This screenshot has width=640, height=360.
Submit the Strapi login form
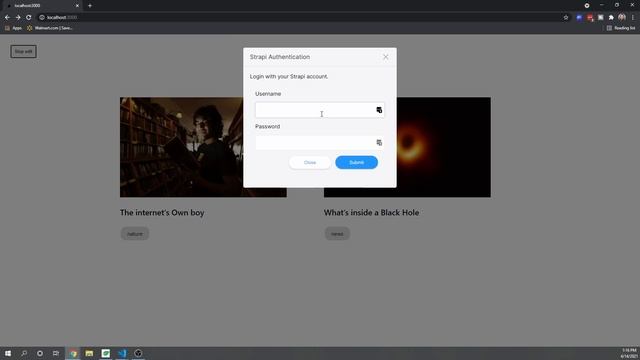(x=356, y=162)
